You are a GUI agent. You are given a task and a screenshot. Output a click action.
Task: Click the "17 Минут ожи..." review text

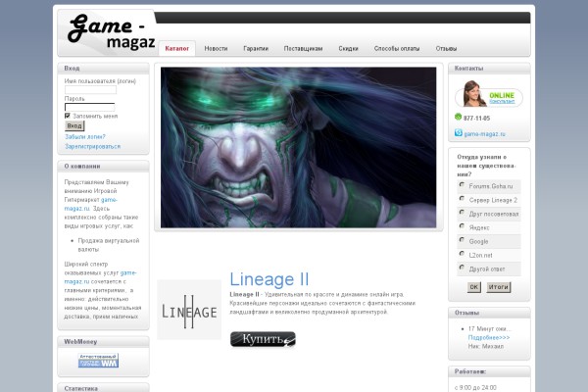pos(489,328)
